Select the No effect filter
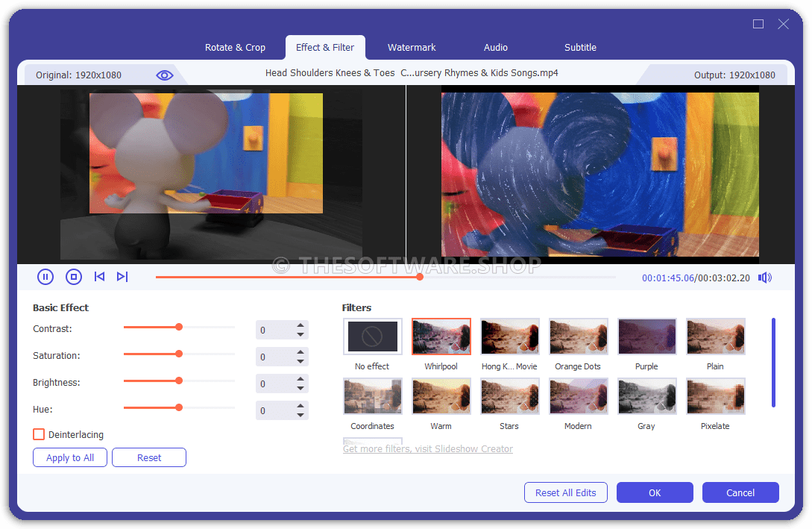The height and width of the screenshot is (529, 812). [372, 337]
